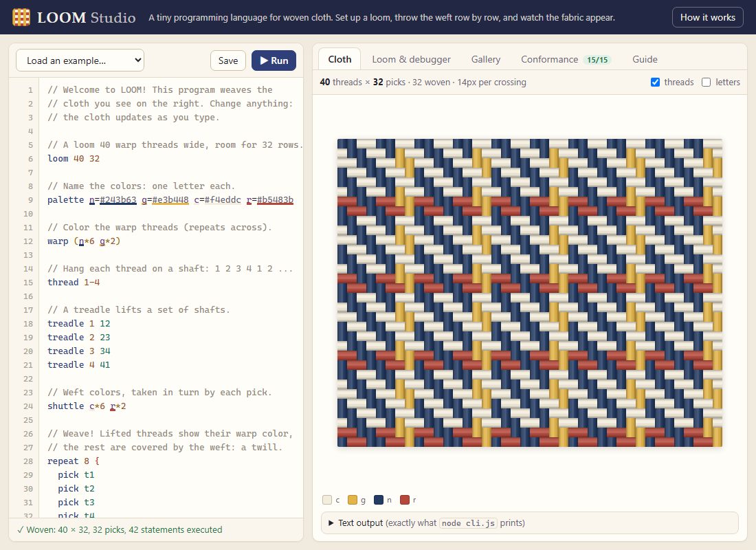Expand the Text output disclosure triangle
Screen dimensions: 756x550
pos(331,523)
